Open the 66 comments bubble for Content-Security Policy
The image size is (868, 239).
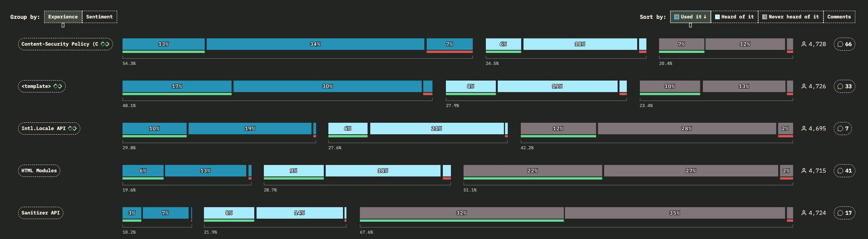(844, 44)
